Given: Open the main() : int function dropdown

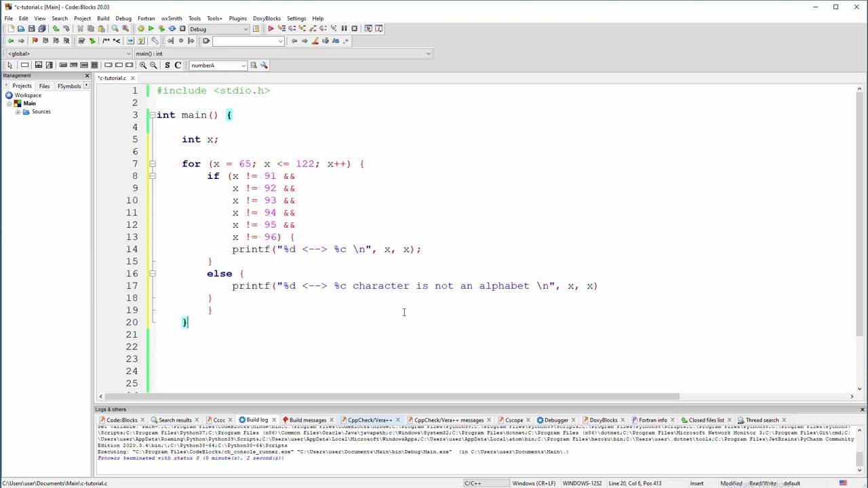Looking at the screenshot, I should tap(282, 54).
